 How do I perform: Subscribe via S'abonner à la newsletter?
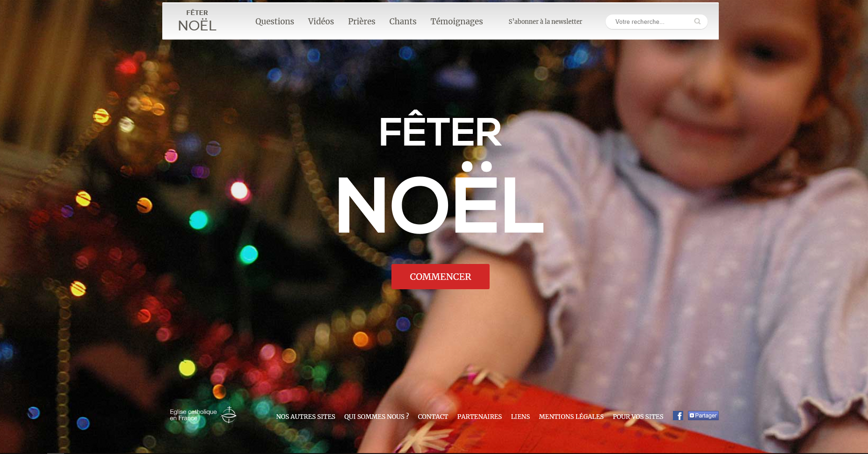coord(545,22)
